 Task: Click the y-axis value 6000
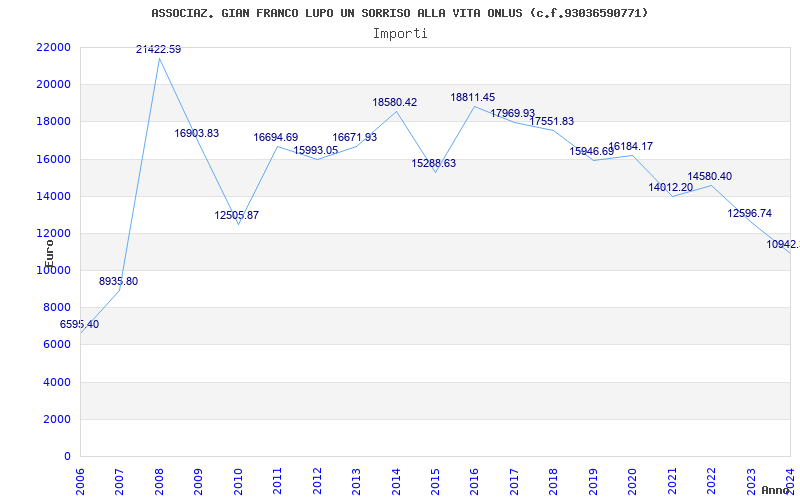[57, 345]
